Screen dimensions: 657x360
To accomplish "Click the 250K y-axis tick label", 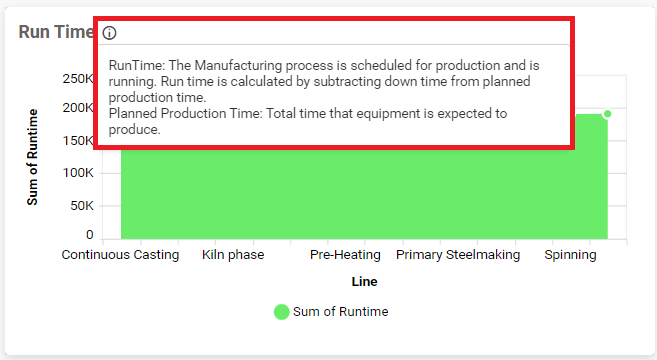I will [x=78, y=79].
